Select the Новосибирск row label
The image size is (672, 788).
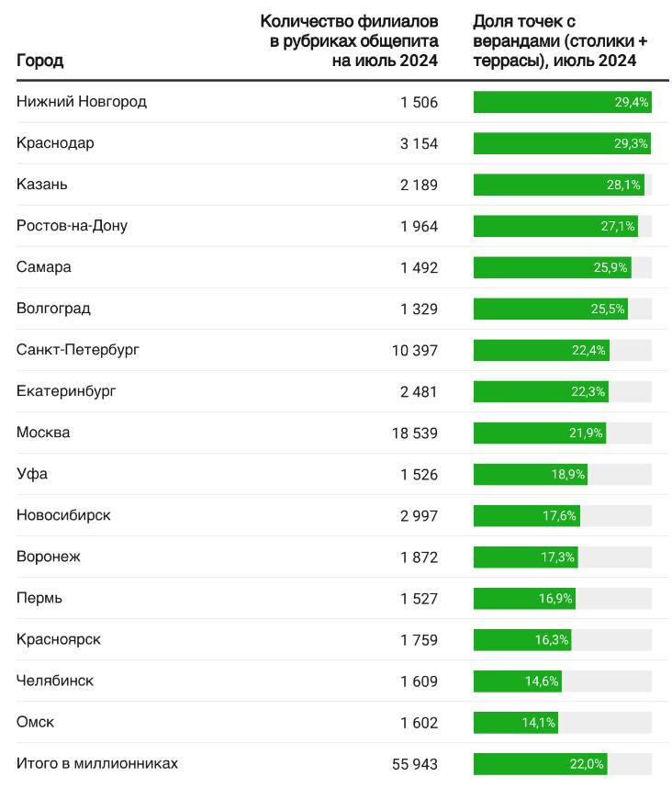[63, 515]
